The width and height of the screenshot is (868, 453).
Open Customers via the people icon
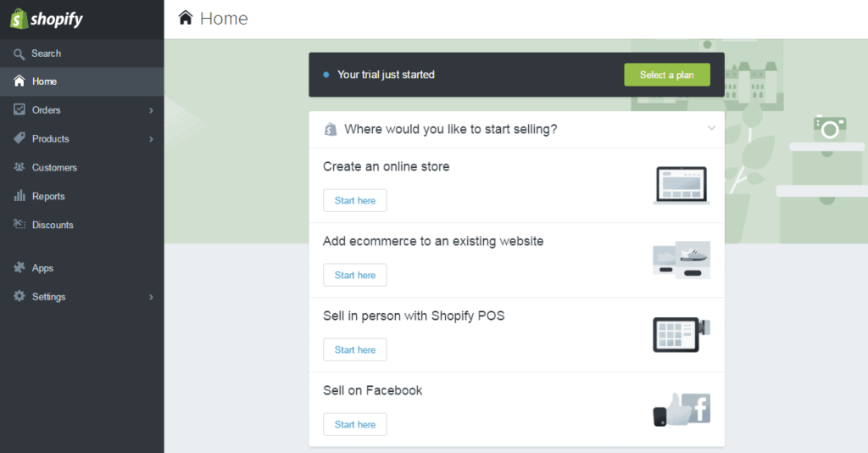19,168
